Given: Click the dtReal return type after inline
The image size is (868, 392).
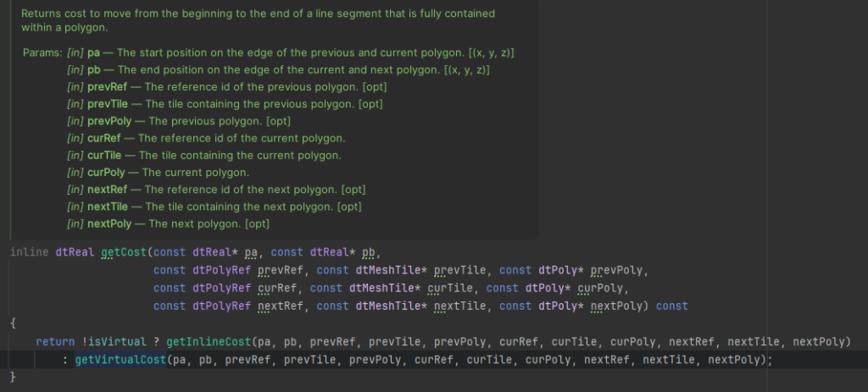Looking at the screenshot, I should coord(75,252).
